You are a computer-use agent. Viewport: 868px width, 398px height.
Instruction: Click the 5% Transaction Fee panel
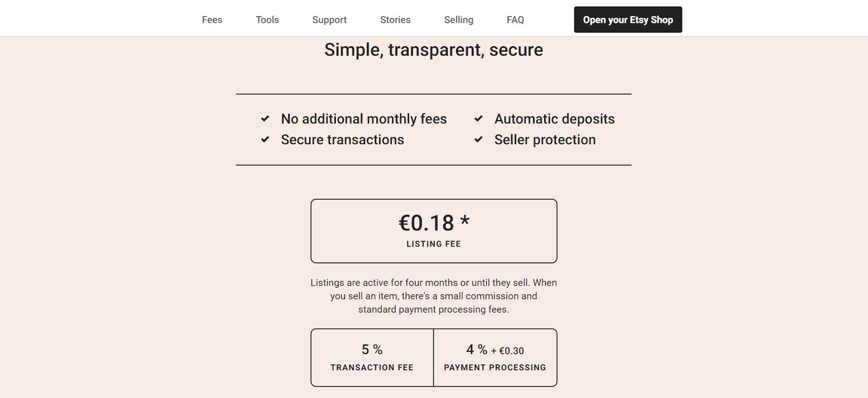point(372,357)
